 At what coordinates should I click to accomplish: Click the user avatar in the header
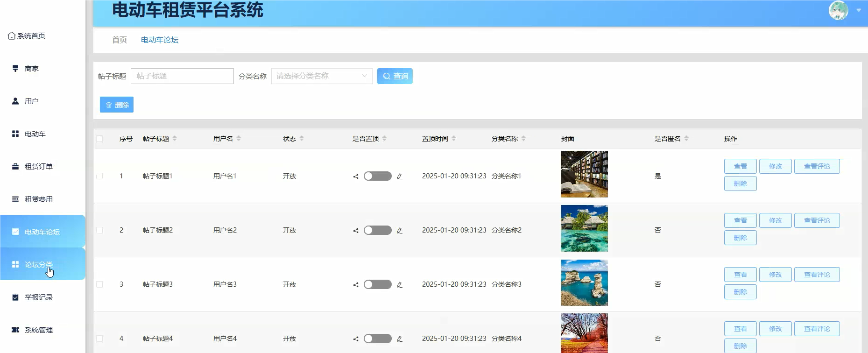tap(839, 10)
